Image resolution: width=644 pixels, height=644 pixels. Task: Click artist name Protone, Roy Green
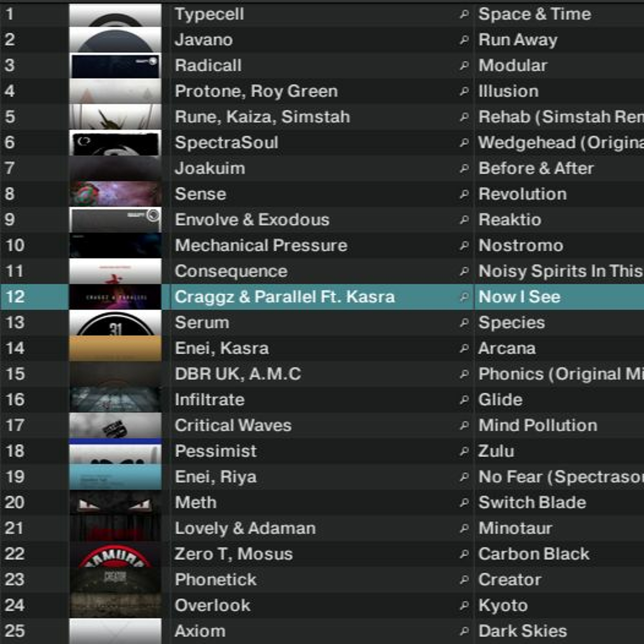(x=256, y=91)
